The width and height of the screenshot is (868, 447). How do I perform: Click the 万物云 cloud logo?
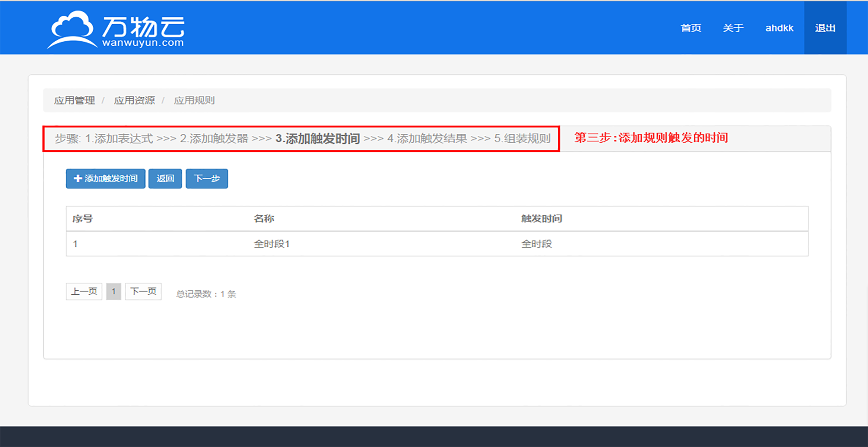[116, 29]
